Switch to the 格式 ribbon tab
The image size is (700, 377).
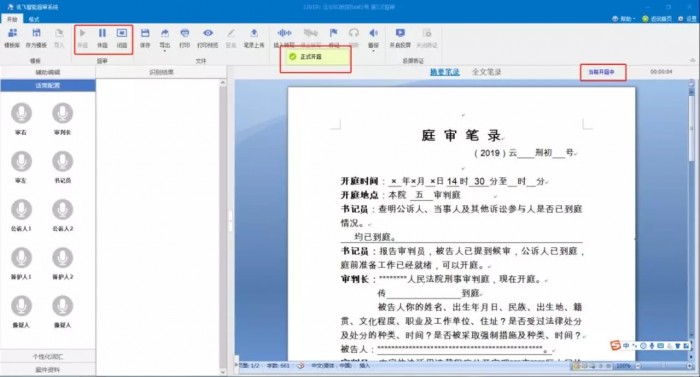[34, 19]
